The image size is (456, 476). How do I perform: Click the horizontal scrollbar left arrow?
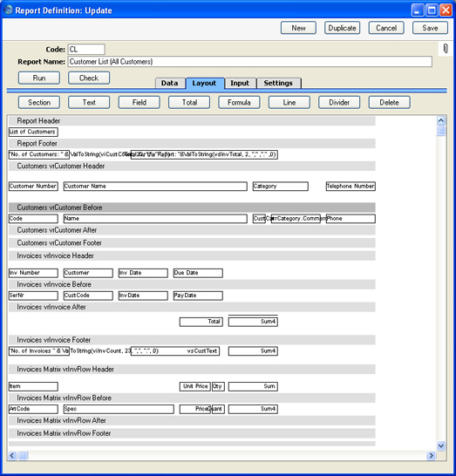pyautogui.click(x=12, y=455)
